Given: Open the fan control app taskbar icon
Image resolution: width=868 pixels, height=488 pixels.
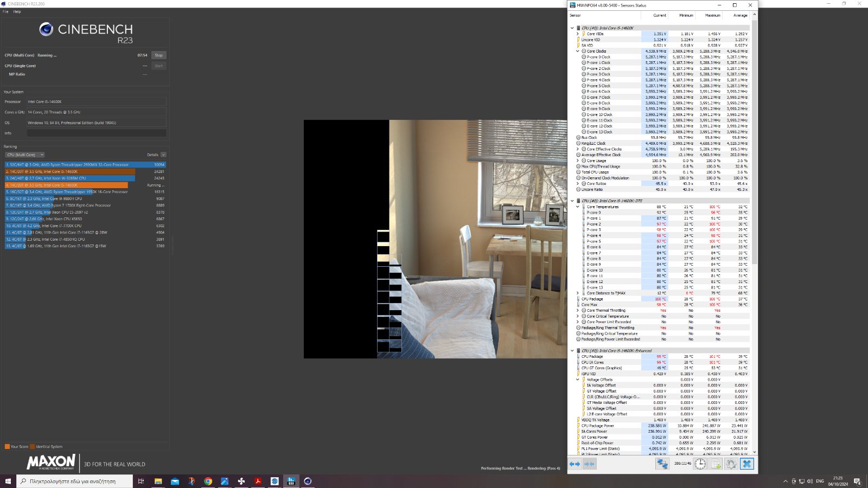Looking at the screenshot, I should tap(241, 481).
